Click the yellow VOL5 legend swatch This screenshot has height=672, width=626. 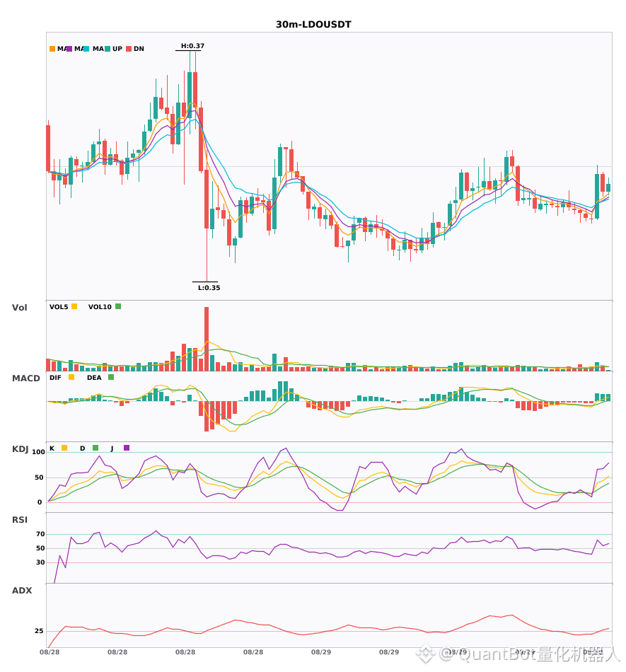click(x=74, y=306)
